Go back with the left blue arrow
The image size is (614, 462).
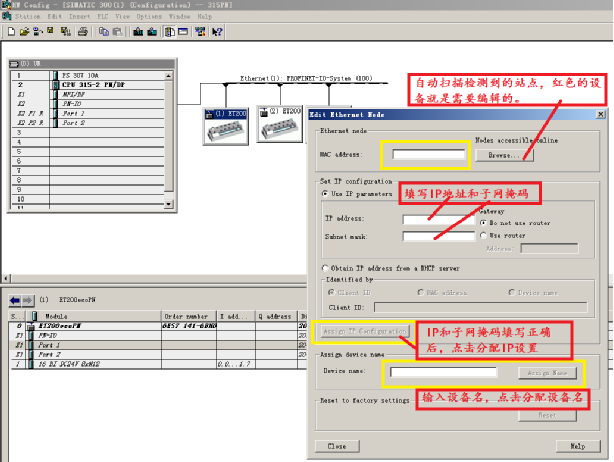[15, 300]
